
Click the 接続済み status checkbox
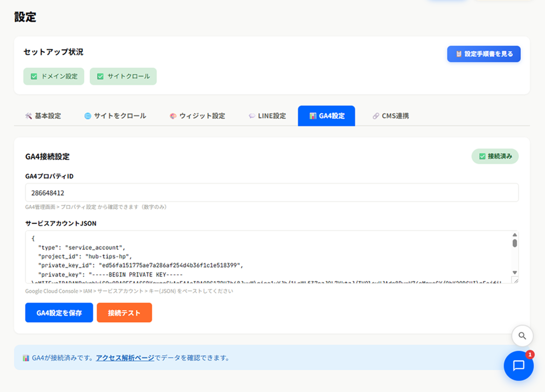[482, 156]
